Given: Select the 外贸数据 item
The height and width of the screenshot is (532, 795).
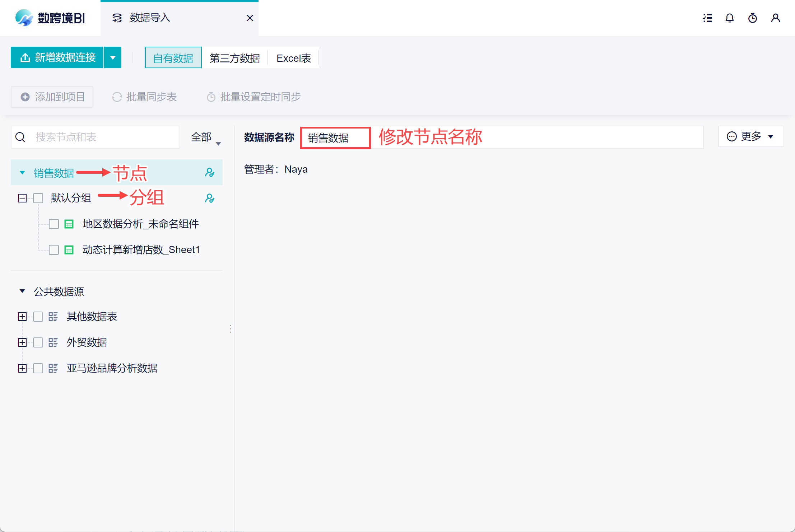Looking at the screenshot, I should coord(87,342).
